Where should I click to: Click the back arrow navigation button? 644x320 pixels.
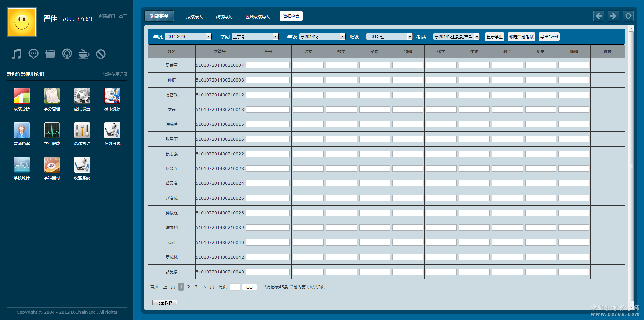tap(599, 16)
